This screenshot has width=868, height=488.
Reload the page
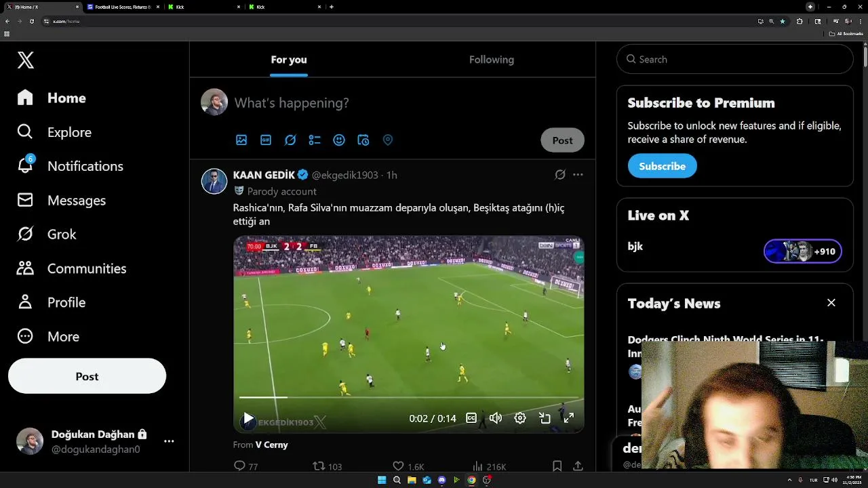click(x=31, y=21)
